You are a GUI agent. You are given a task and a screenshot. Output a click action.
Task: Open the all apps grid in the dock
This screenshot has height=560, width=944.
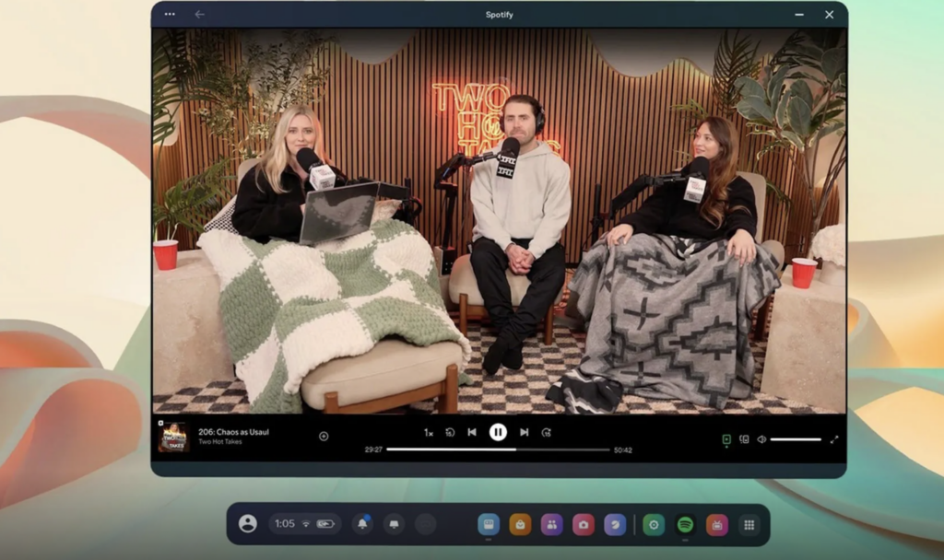coord(749,525)
